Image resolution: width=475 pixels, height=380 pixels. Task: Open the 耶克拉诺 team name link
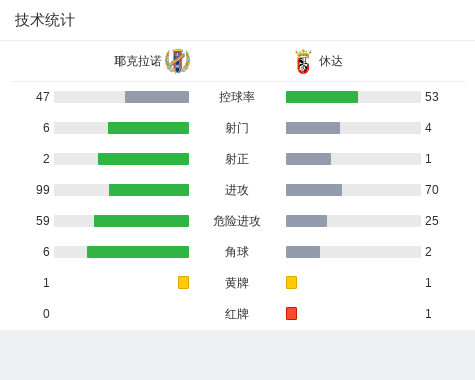138,61
